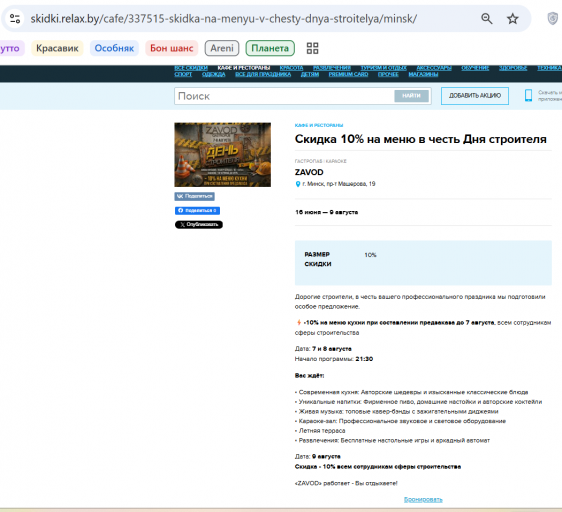
Task: Click the shield extension icon
Action: (x=553, y=19)
